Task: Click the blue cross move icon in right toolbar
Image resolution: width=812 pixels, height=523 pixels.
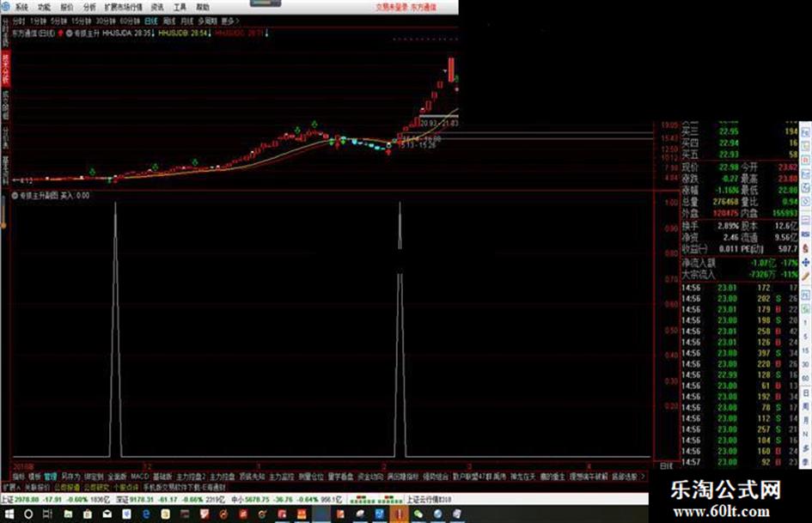Action: pyautogui.click(x=806, y=263)
